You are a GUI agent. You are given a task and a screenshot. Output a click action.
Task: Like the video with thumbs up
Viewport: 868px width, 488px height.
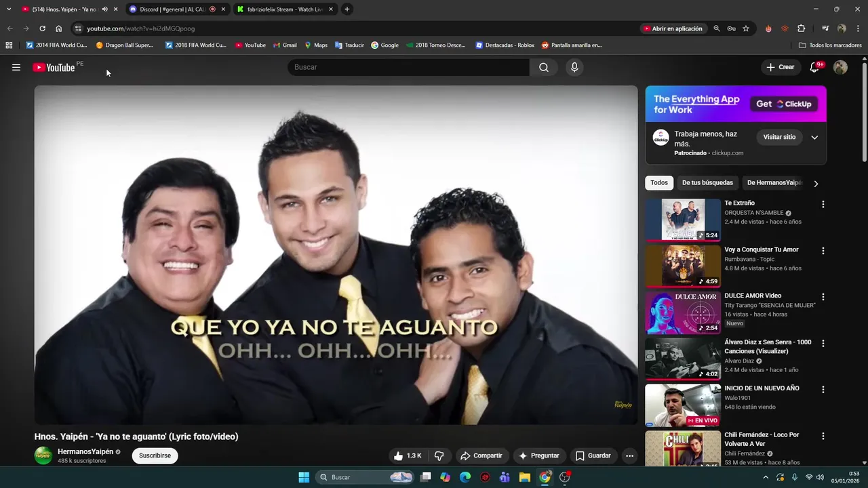pyautogui.click(x=408, y=455)
